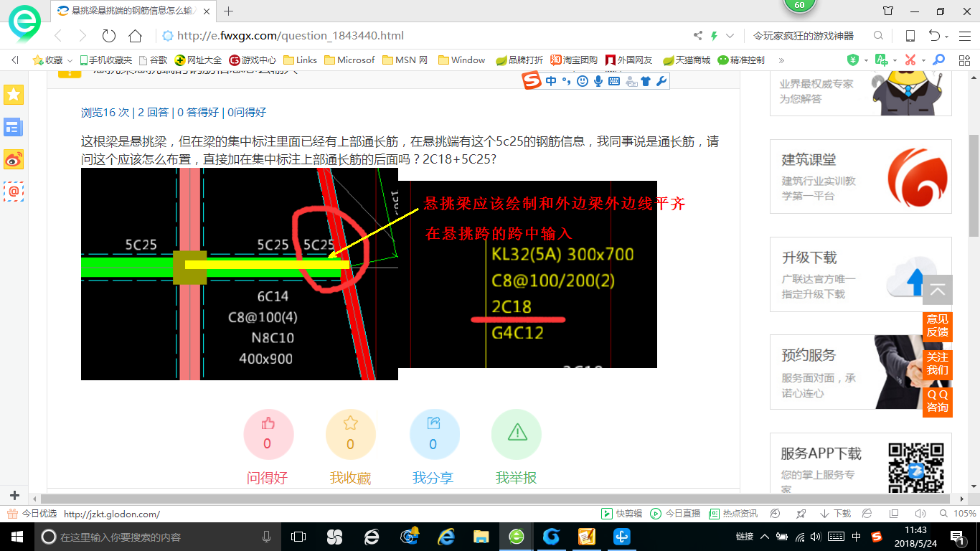Expand the hidden system tray icons chevron

pos(765,537)
